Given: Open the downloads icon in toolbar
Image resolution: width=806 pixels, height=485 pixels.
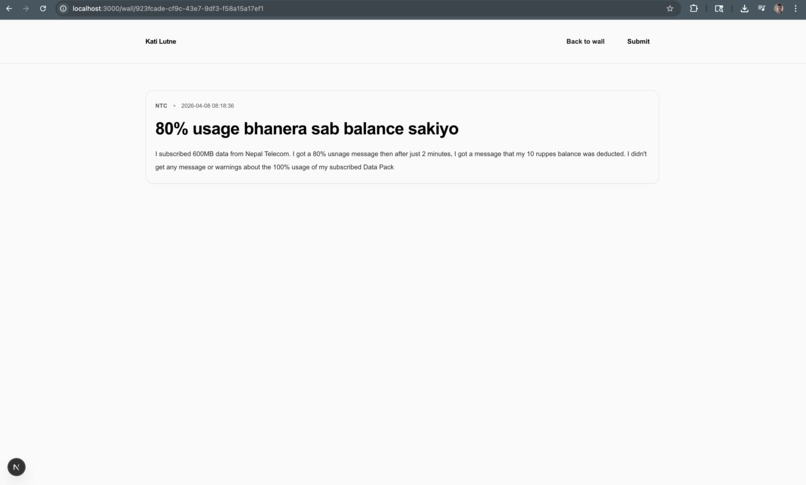Looking at the screenshot, I should pyautogui.click(x=744, y=9).
